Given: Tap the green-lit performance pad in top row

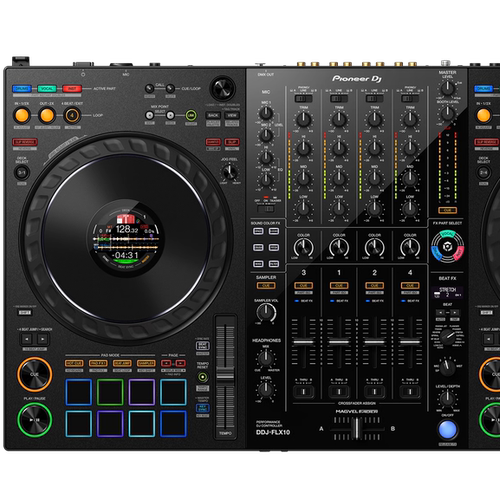Looking at the screenshot, I should click(x=110, y=392).
